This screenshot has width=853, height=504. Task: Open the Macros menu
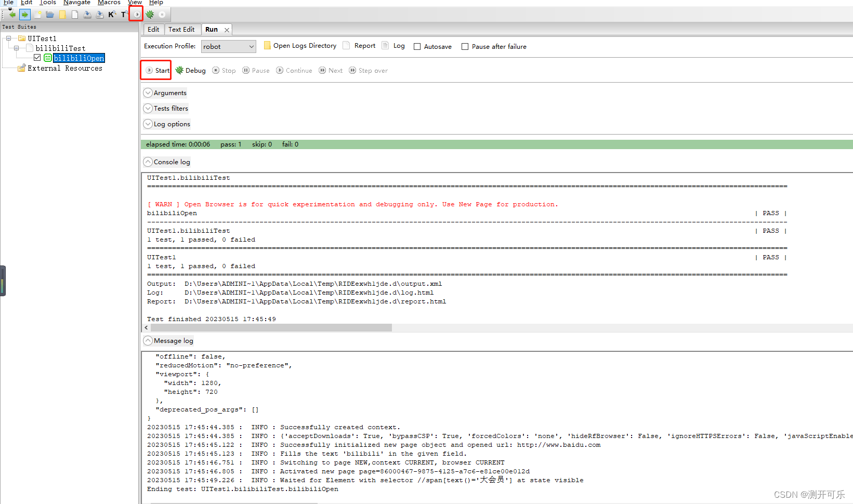pyautogui.click(x=109, y=3)
